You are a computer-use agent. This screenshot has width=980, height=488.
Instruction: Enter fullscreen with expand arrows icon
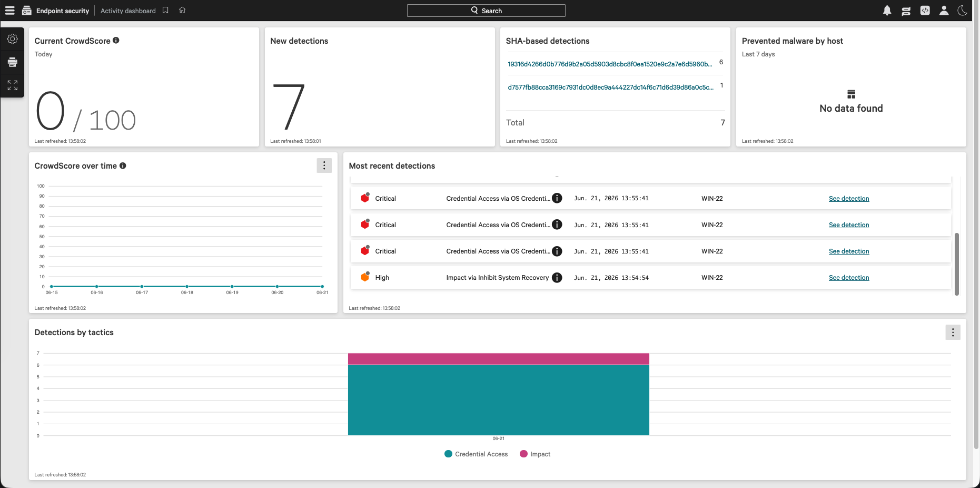pyautogui.click(x=13, y=85)
